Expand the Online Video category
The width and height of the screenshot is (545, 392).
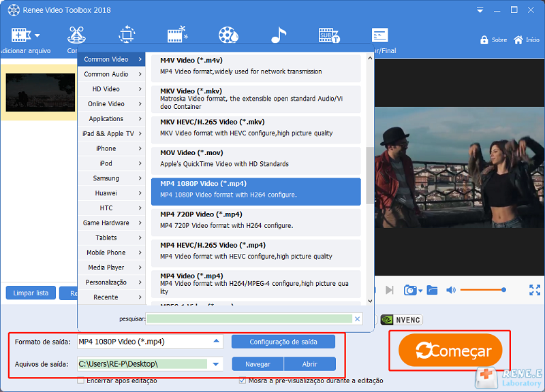pos(111,104)
